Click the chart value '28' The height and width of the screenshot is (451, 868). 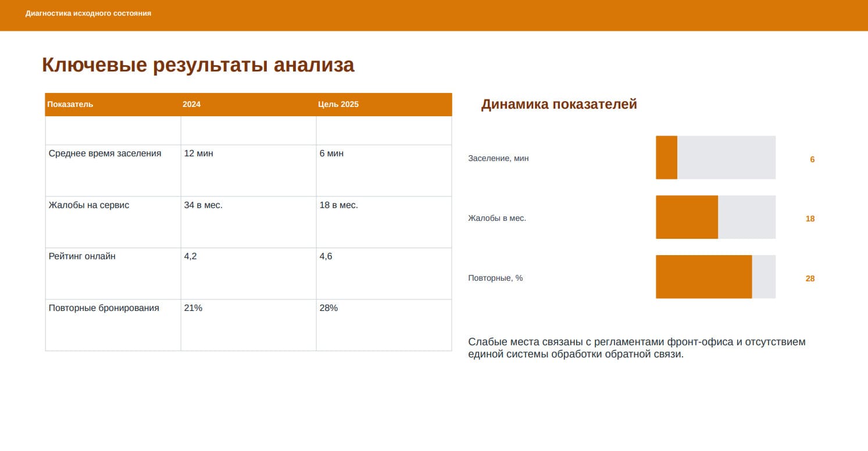(810, 278)
